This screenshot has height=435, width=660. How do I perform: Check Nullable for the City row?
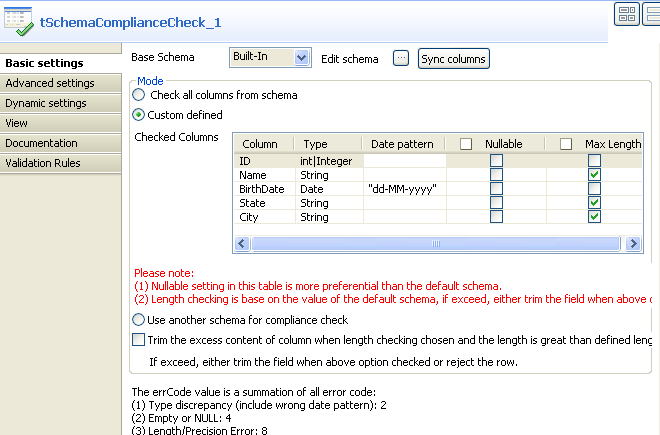pos(496,216)
